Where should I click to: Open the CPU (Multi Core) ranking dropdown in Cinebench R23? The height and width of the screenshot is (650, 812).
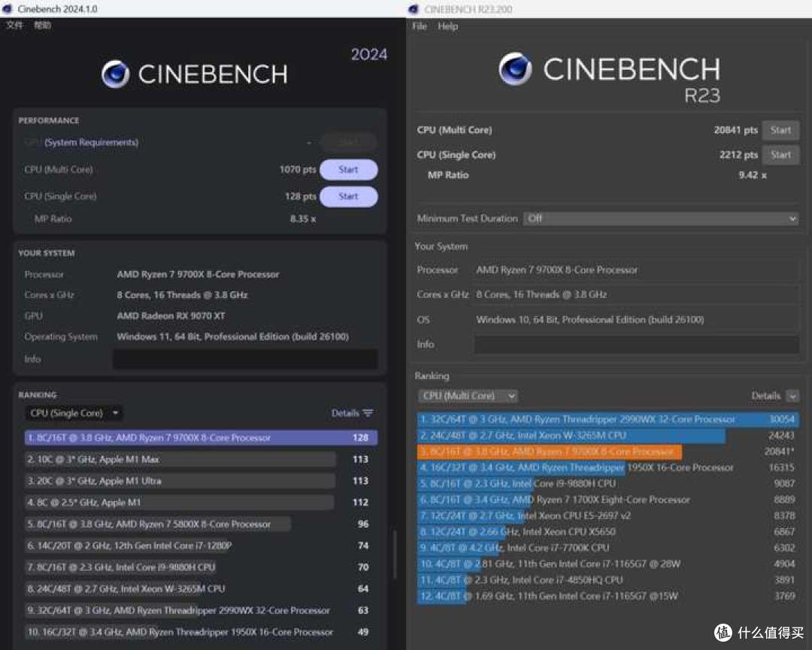[468, 396]
